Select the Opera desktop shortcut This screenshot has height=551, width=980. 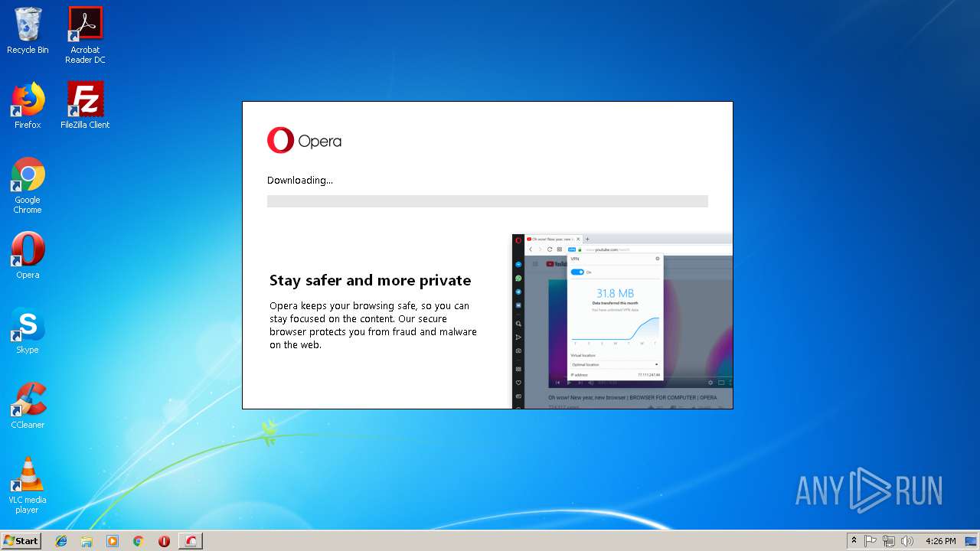[28, 256]
